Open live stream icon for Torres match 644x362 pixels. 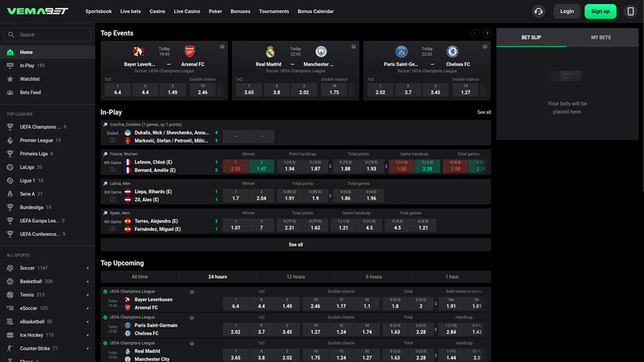point(112,228)
